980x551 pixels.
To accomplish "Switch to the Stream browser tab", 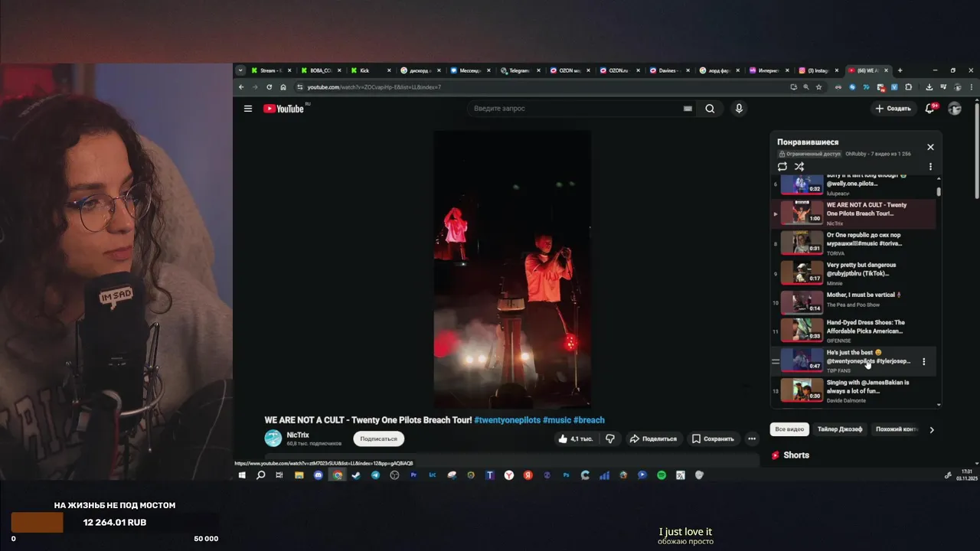I will [271, 70].
